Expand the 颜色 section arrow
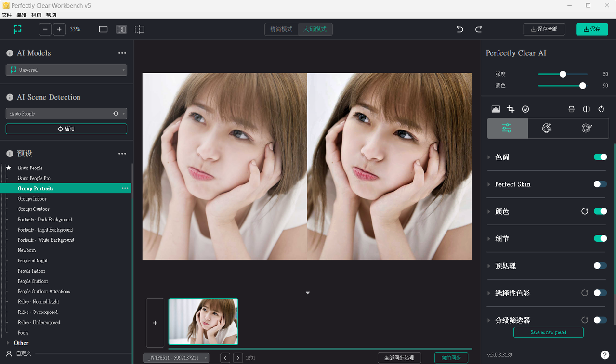This screenshot has height=364, width=616. [489, 211]
